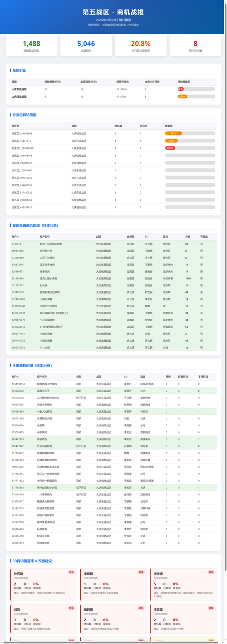Click merchant ID 2146013 in the strategy table
Viewport: 227px width, 644px height.
(x=16, y=244)
